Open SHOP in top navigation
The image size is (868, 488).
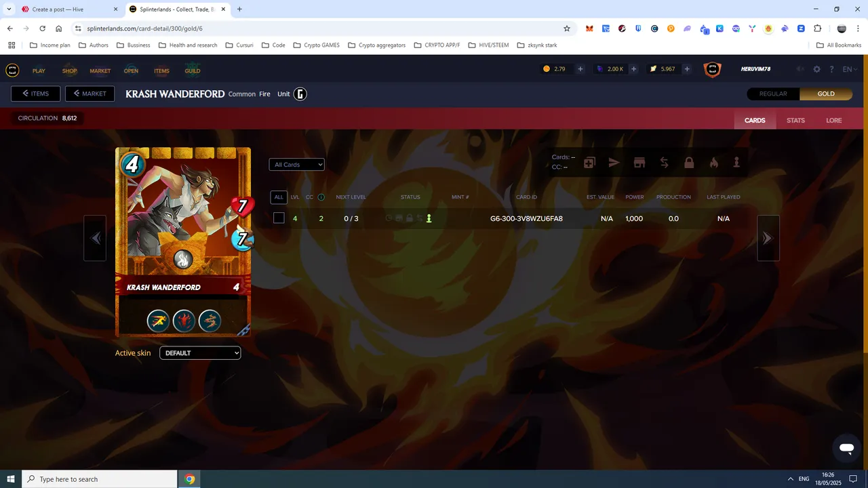pos(69,70)
